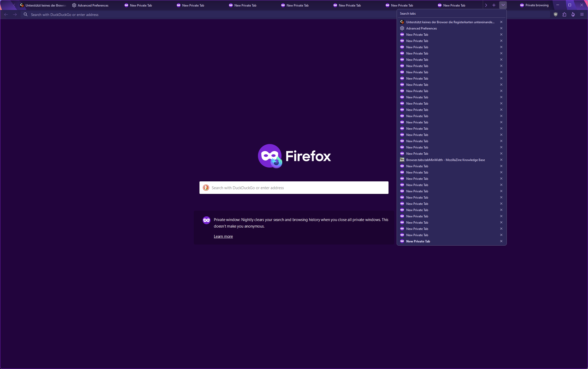588x369 pixels.
Task: Click the magnifier icon in address bar
Action: [x=26, y=15]
